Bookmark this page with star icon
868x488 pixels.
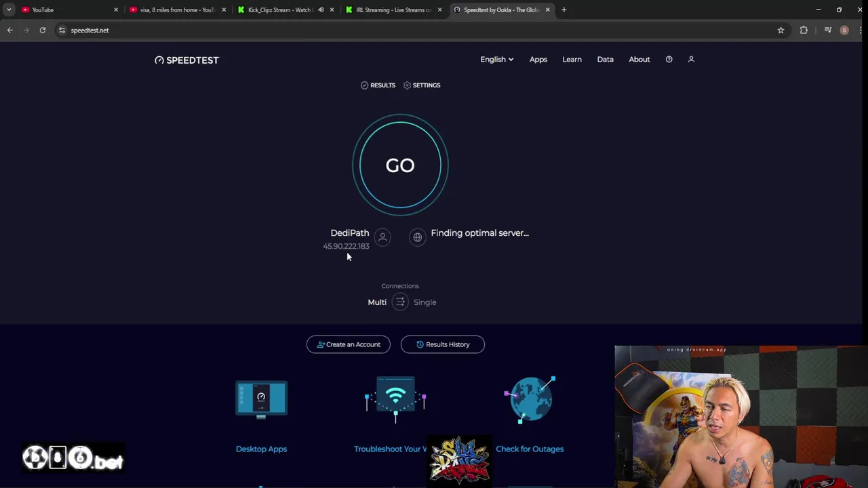(781, 30)
